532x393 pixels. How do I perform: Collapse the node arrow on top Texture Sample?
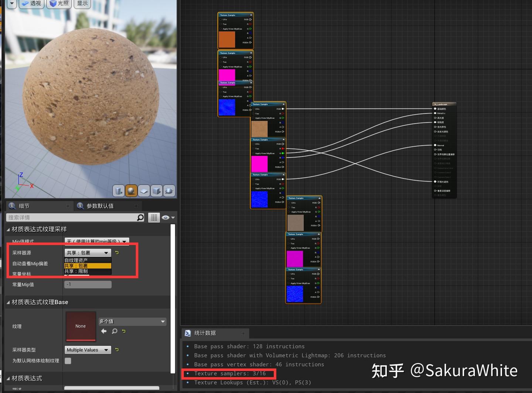click(251, 15)
